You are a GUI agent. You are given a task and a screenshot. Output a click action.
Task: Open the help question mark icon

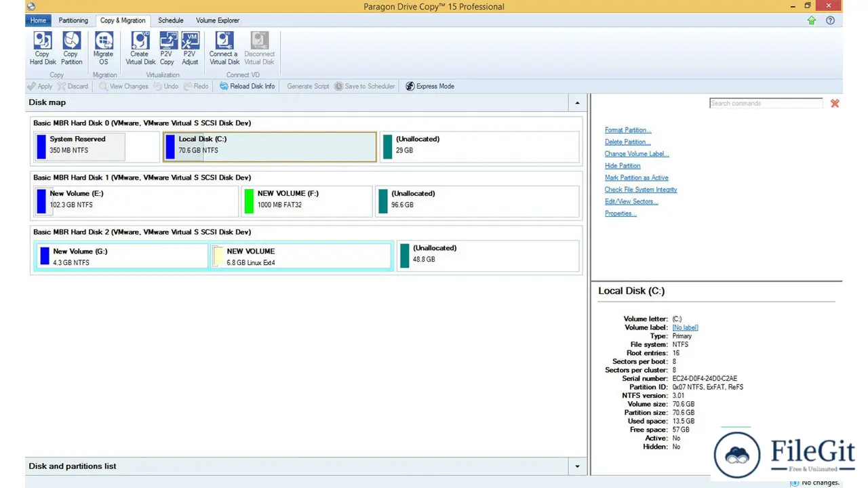click(x=830, y=20)
